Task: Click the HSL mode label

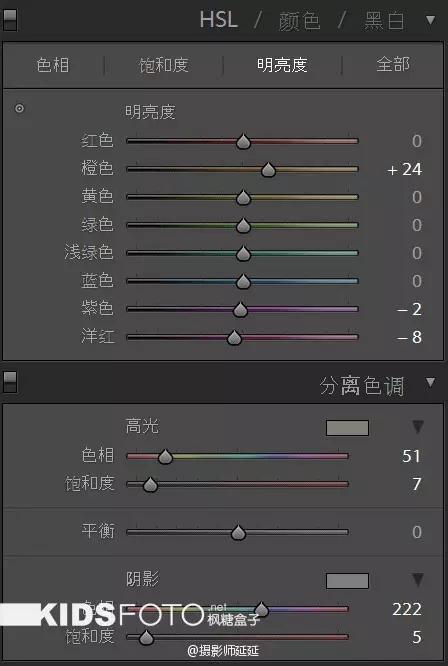Action: pyautogui.click(x=219, y=20)
